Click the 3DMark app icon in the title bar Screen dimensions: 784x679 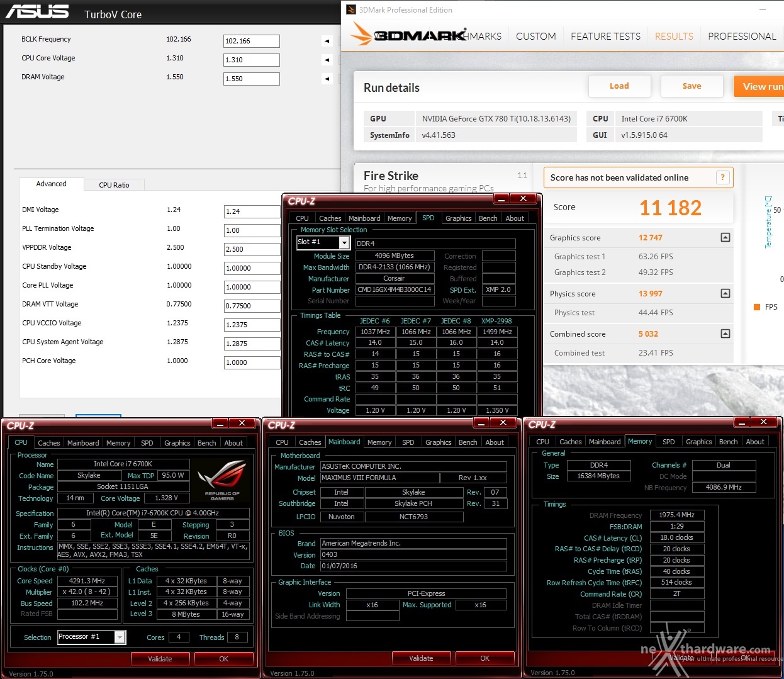click(351, 9)
